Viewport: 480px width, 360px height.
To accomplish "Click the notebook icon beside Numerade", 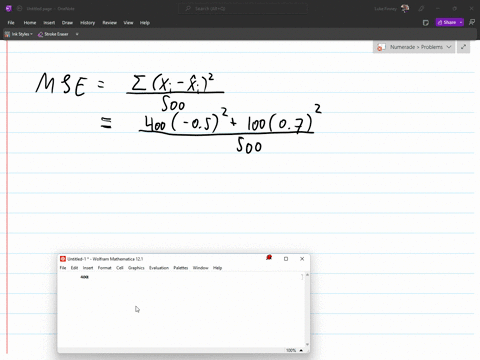I will (x=381, y=47).
